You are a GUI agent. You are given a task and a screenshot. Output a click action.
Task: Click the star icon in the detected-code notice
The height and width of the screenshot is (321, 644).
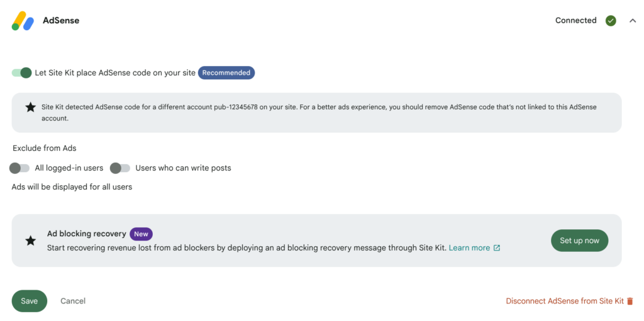tap(30, 107)
